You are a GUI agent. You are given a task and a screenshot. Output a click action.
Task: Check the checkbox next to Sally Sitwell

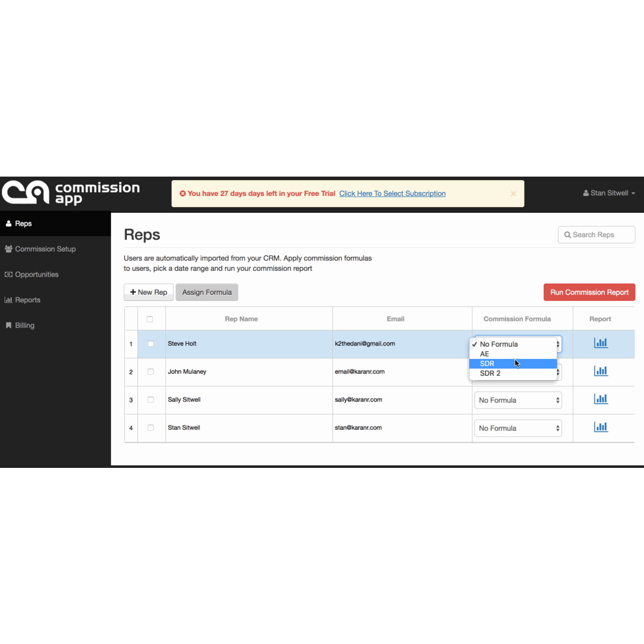(x=150, y=399)
